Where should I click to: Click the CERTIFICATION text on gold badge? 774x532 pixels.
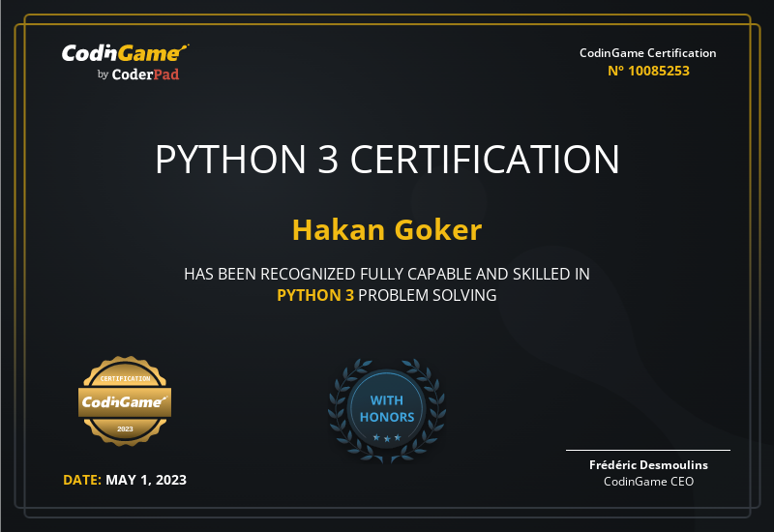coord(125,378)
